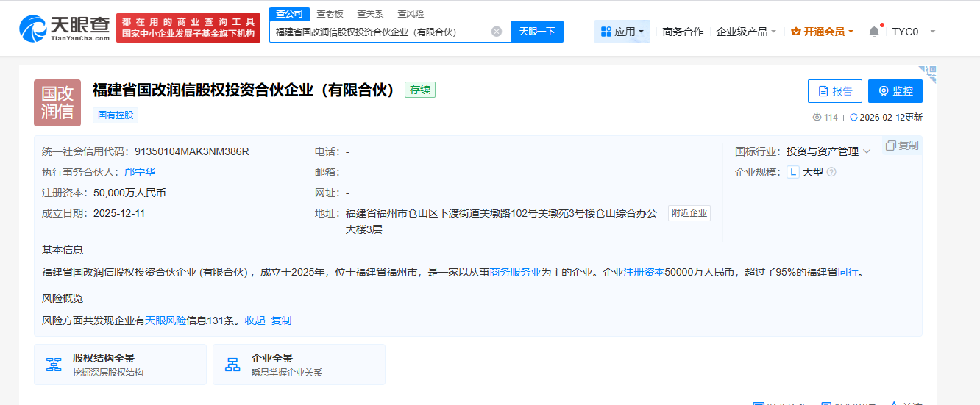The width and height of the screenshot is (980, 405).
Task: Click the refresh icon beside update date
Action: pos(853,117)
